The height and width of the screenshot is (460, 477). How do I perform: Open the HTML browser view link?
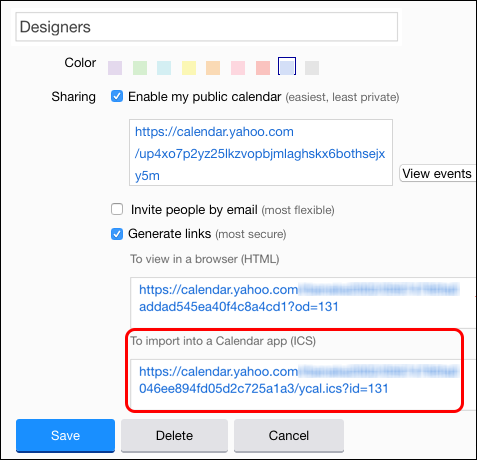299,298
